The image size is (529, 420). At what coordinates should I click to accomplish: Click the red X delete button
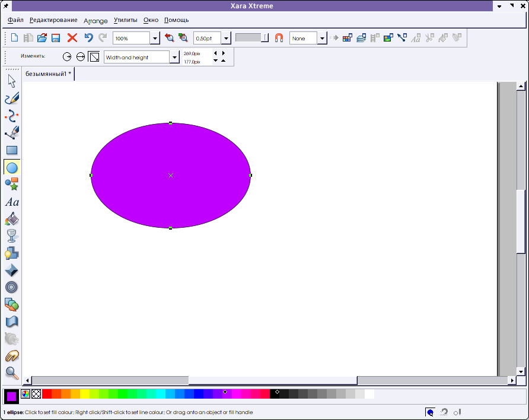point(72,38)
